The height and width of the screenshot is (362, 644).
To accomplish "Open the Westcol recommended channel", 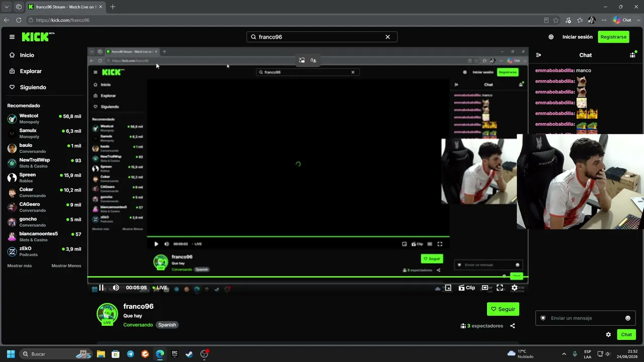I will click(44, 119).
